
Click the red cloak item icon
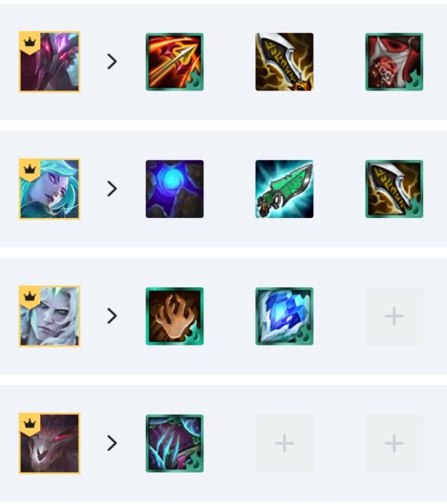tap(394, 62)
